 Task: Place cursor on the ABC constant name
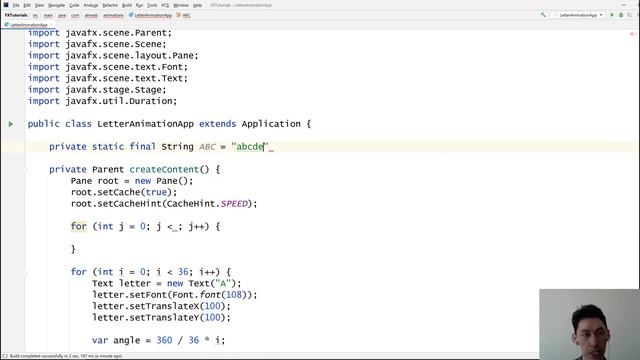pos(207,147)
